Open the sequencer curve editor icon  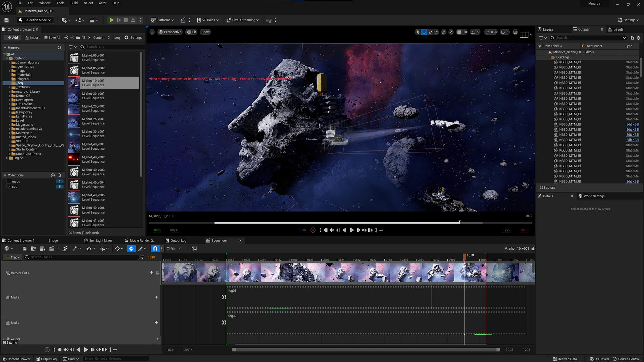[x=194, y=249]
